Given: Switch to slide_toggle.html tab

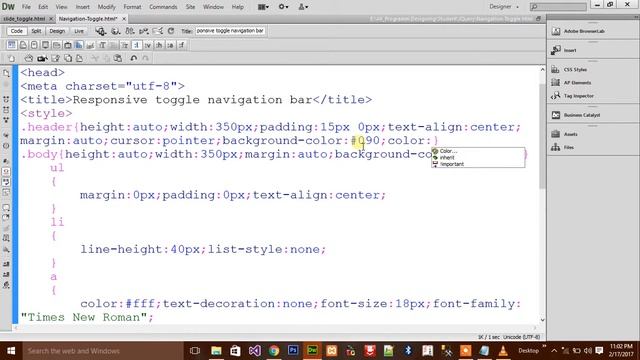Looking at the screenshot, I should (x=24, y=19).
